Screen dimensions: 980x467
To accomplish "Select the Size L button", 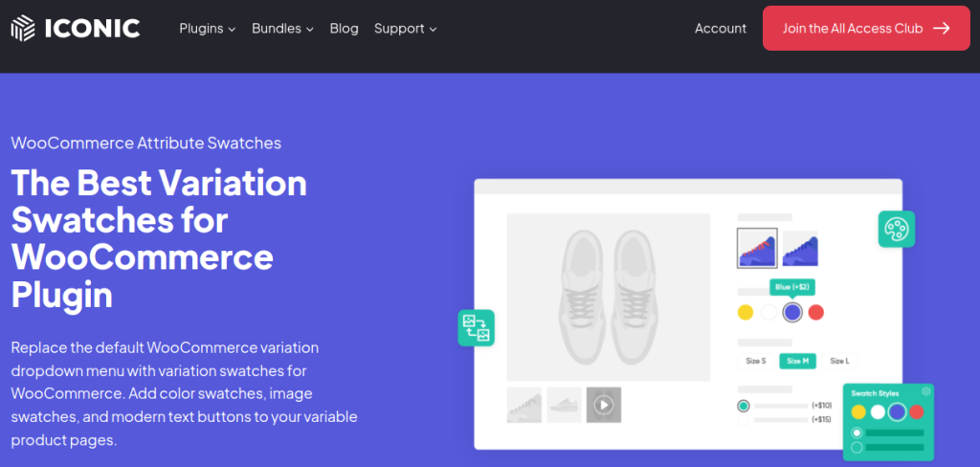I will [x=839, y=361].
